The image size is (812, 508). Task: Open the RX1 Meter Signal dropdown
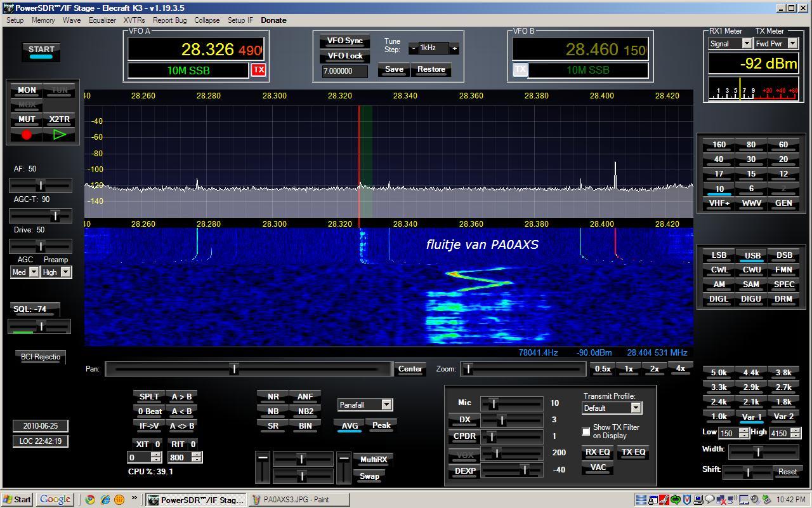(747, 44)
